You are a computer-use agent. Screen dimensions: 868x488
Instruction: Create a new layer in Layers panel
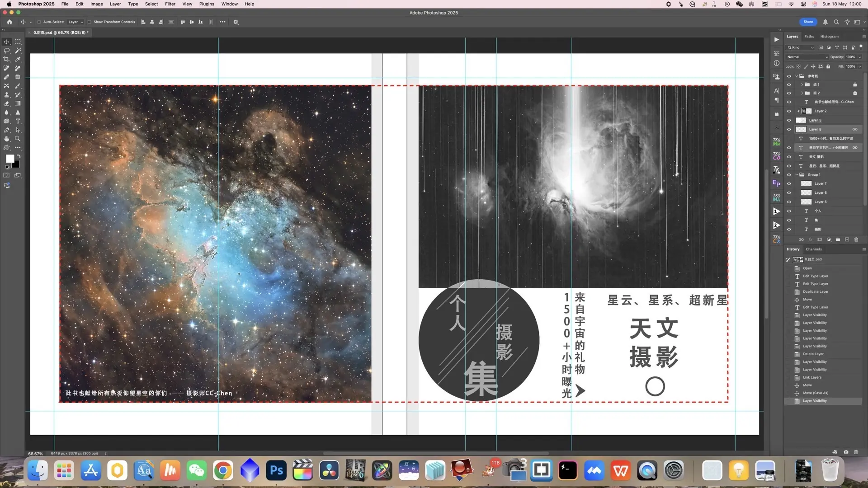point(847,239)
